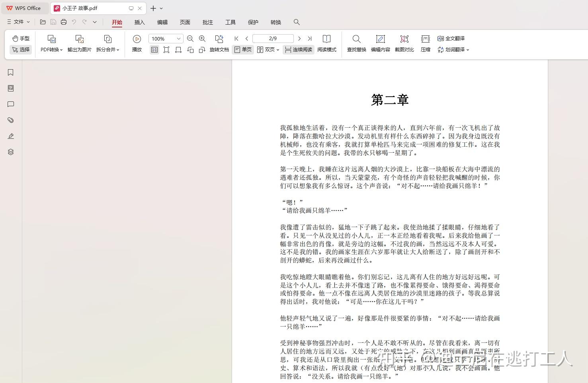Click the tab display mode icon
The width and height of the screenshot is (588, 383).
click(x=131, y=8)
